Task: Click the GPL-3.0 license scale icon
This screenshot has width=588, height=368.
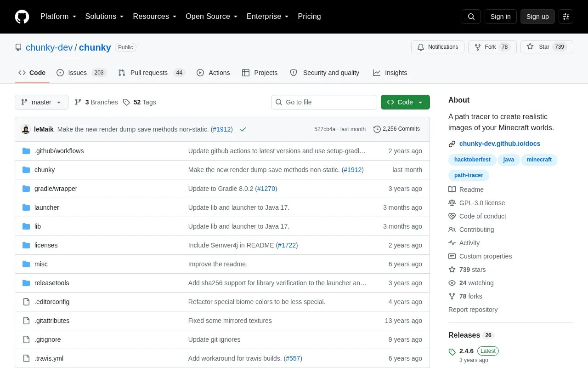Action: click(452, 203)
